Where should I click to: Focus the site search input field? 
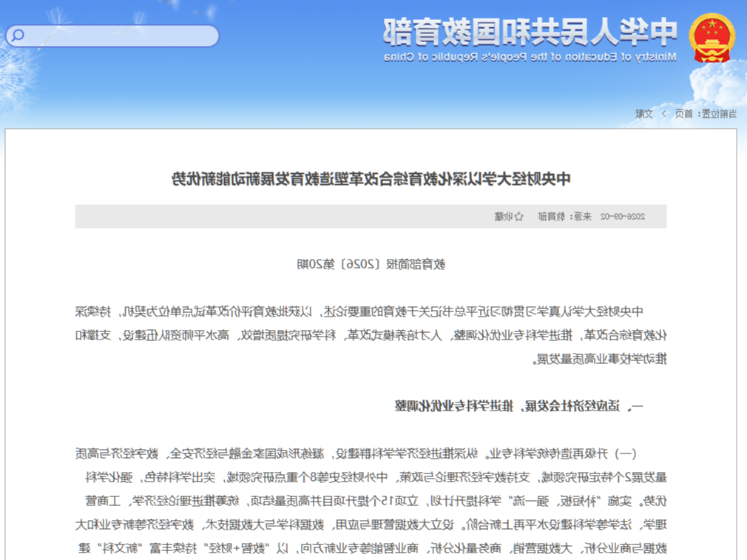click(x=112, y=36)
